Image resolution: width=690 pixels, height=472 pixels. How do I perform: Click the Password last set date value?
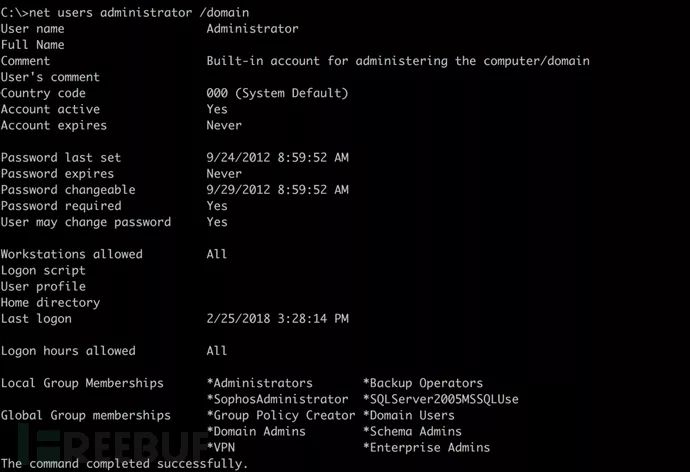[x=277, y=158]
